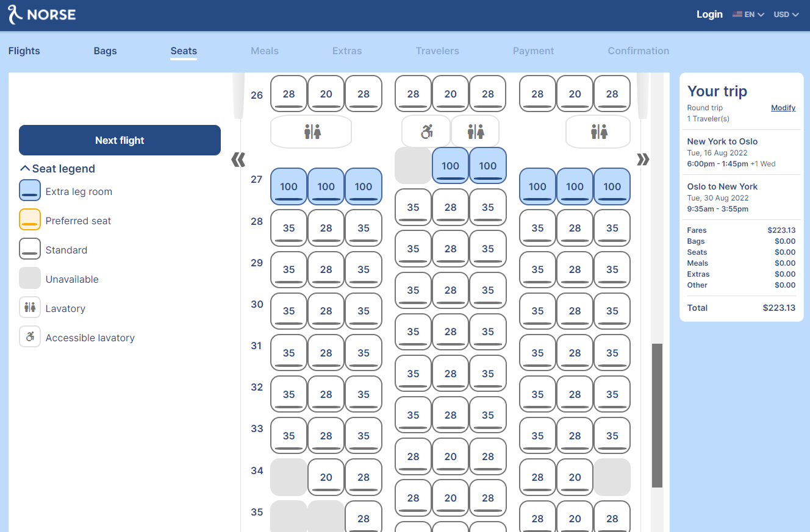810x532 pixels.
Task: Open the Travelers step tab
Action: (437, 51)
